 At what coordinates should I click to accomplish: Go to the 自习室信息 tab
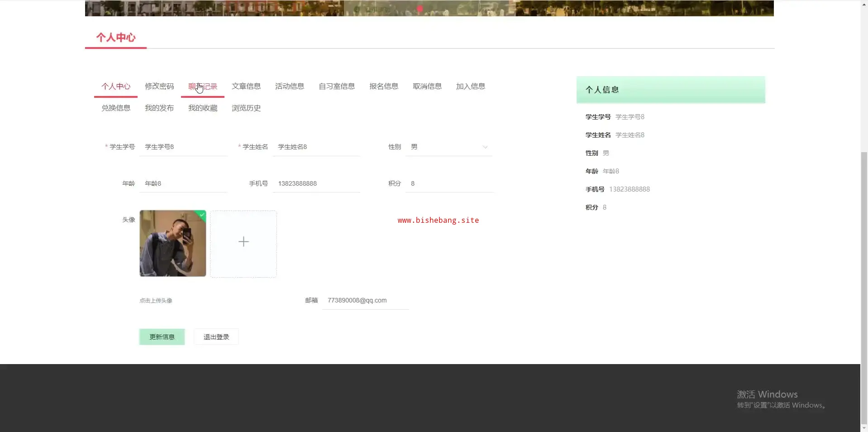click(x=337, y=86)
